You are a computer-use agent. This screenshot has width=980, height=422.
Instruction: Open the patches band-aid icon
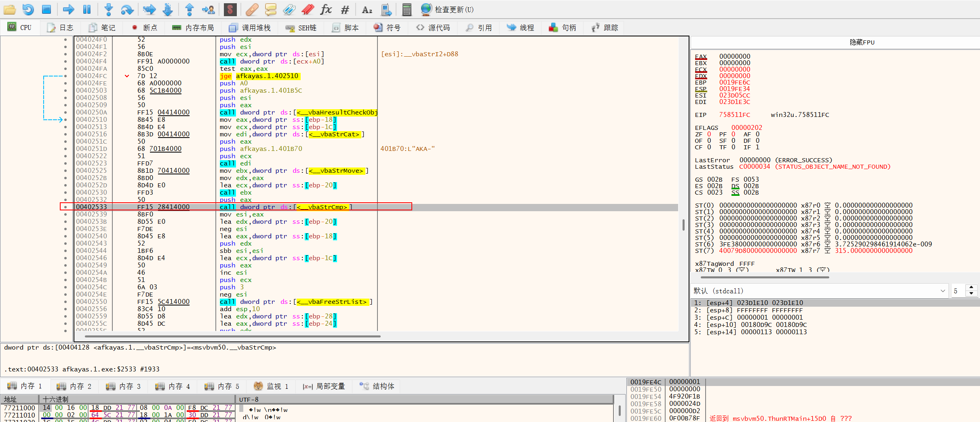252,9
